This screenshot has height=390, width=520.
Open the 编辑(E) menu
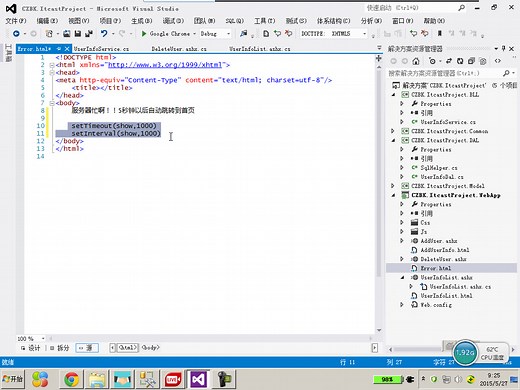(47, 21)
